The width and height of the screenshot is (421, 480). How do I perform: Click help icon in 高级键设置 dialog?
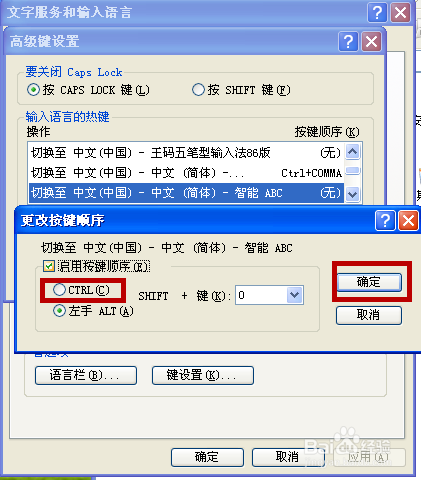pos(348,42)
